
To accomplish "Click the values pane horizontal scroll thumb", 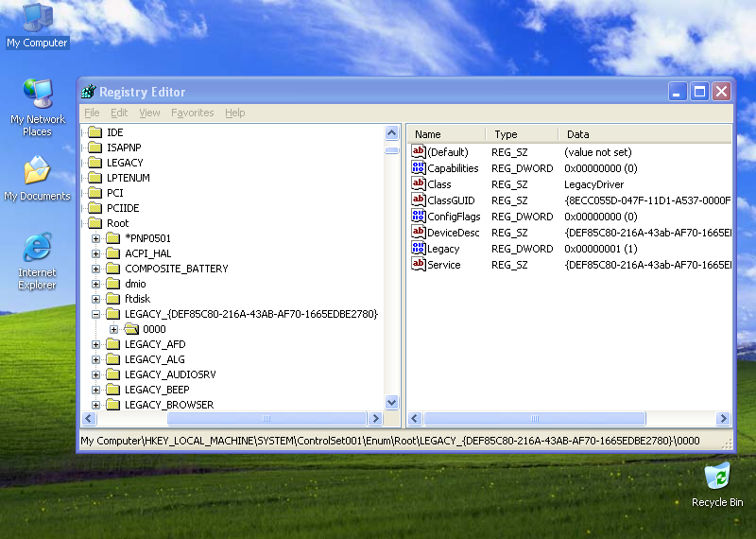I will coord(534,418).
